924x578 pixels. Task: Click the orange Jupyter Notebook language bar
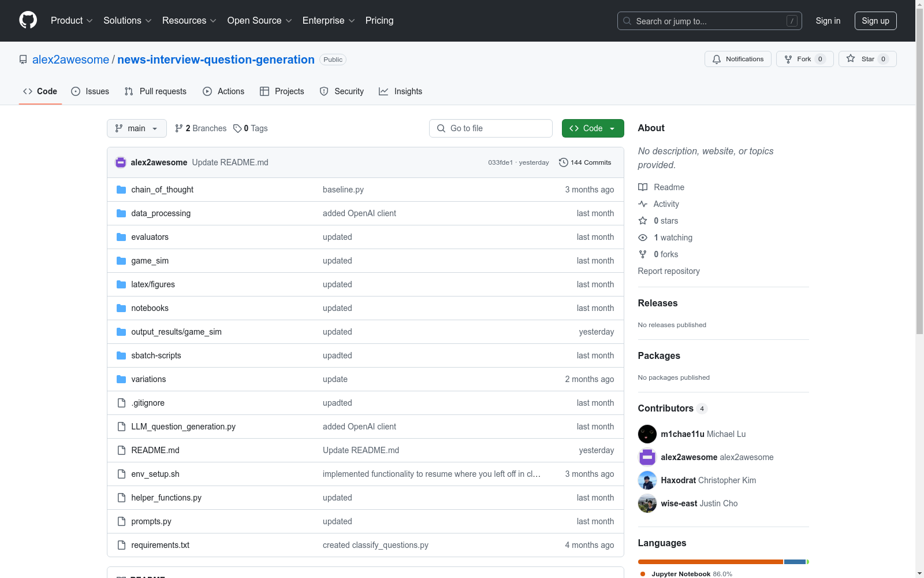[710, 562]
